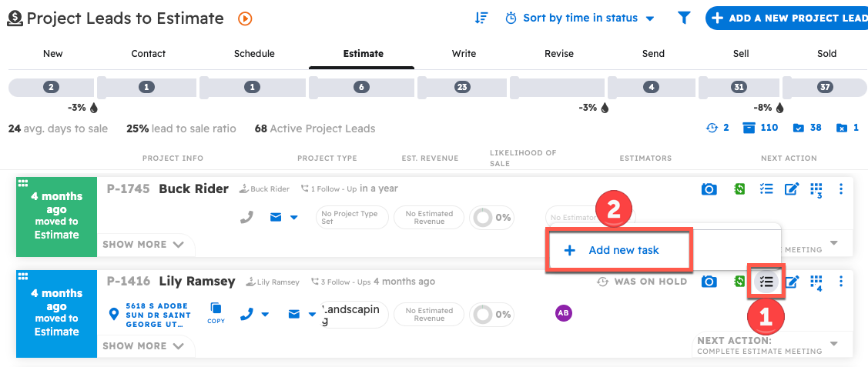Screen dimensions: 868x367
Task: Copy Lily Ramsey's address
Action: 216,312
